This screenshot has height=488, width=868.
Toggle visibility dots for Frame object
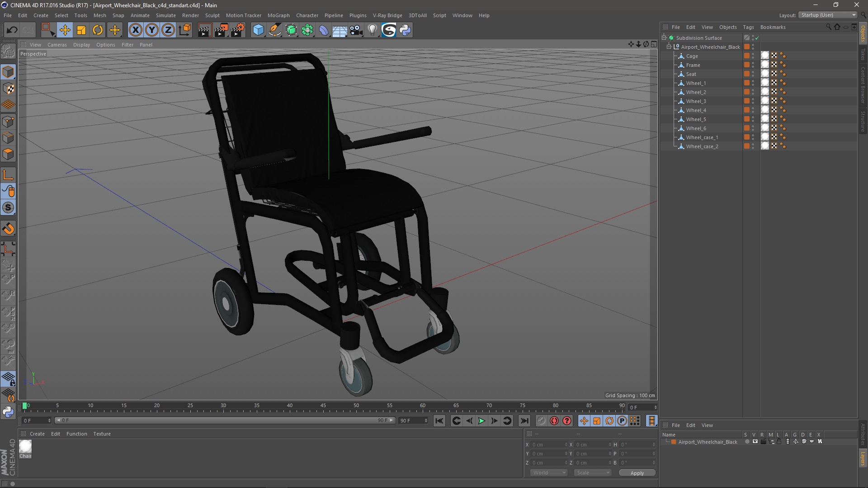pyautogui.click(x=753, y=65)
